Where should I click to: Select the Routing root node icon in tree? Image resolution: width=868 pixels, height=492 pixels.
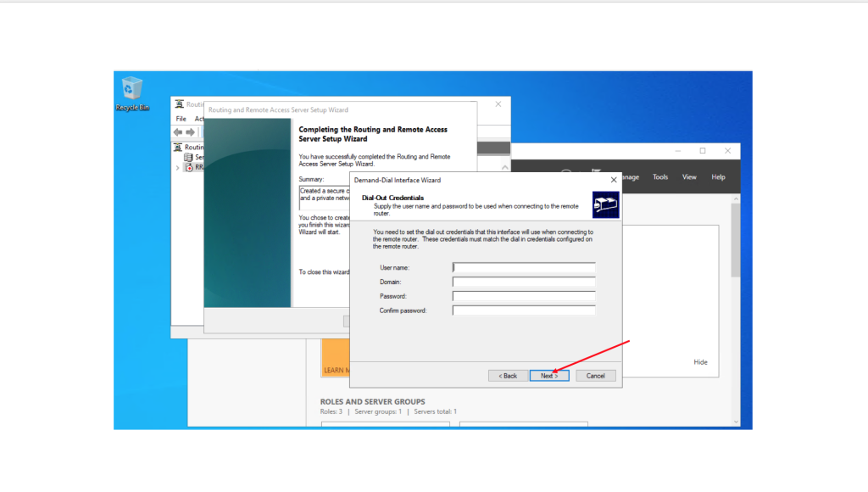pyautogui.click(x=179, y=147)
